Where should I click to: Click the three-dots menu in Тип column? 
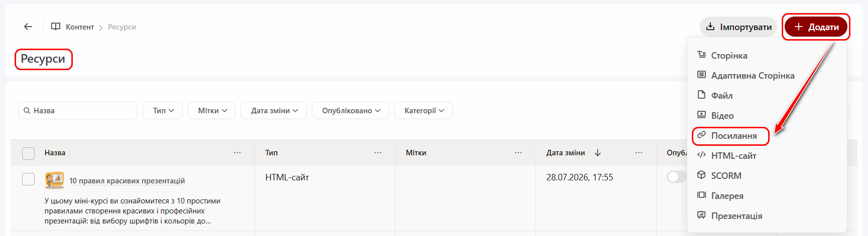(378, 152)
